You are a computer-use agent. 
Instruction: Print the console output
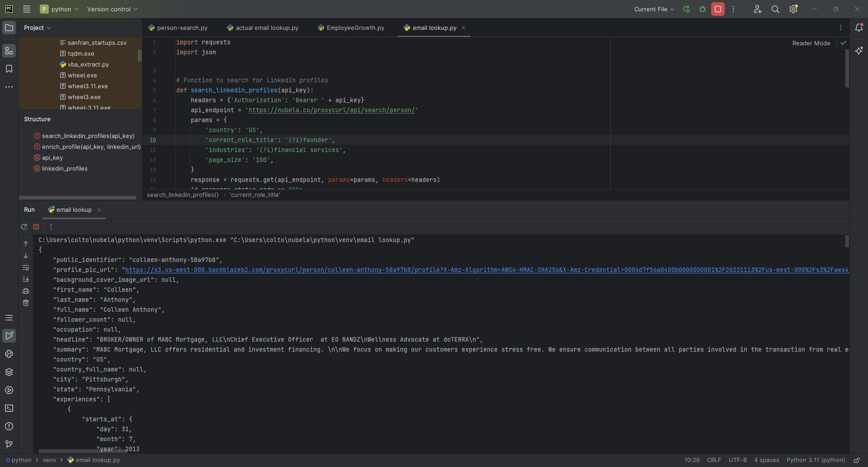[26, 291]
